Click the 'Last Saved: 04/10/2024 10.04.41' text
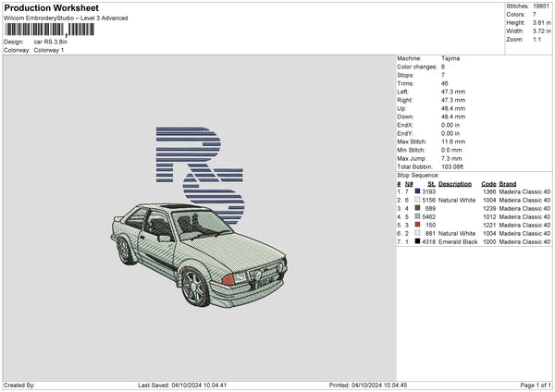Image resolution: width=555 pixels, height=392 pixels. coord(182,386)
